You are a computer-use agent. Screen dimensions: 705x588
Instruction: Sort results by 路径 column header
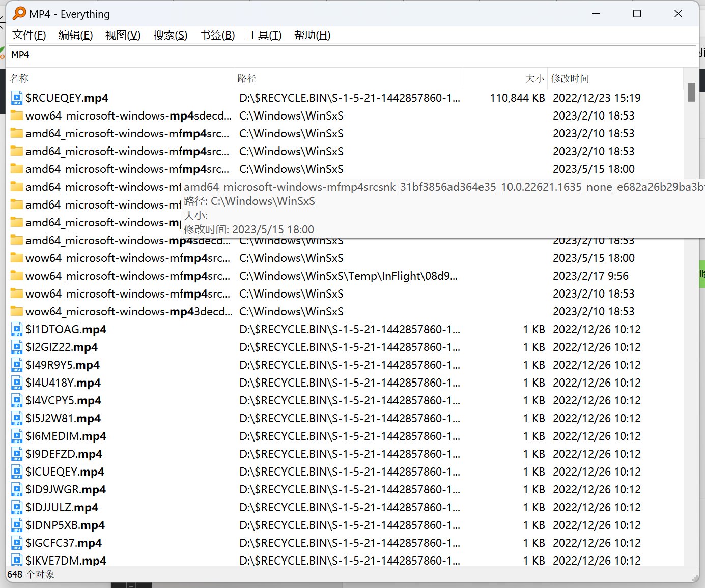[348, 78]
